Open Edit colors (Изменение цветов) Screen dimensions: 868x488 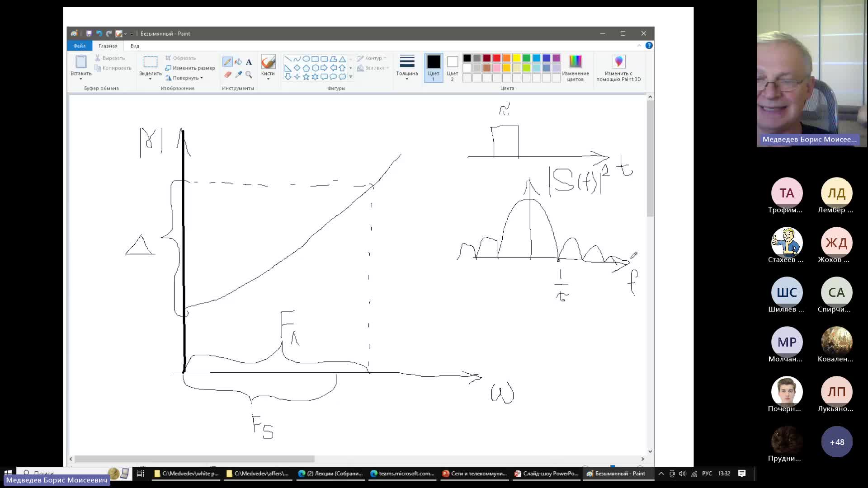(x=576, y=68)
